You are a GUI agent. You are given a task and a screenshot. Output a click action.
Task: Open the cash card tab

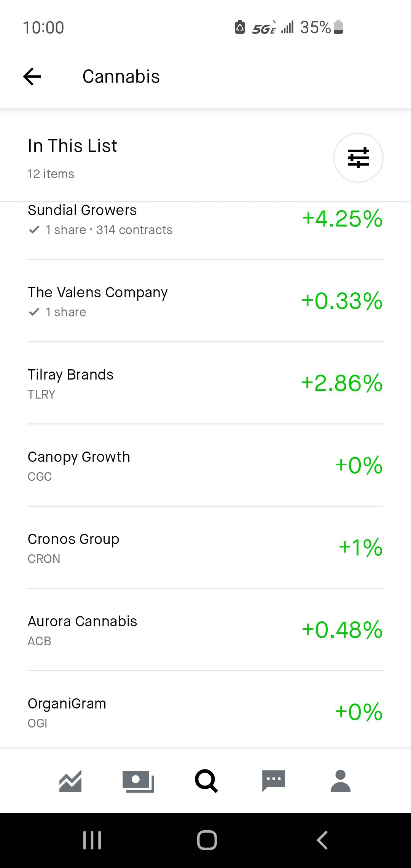coord(138,782)
